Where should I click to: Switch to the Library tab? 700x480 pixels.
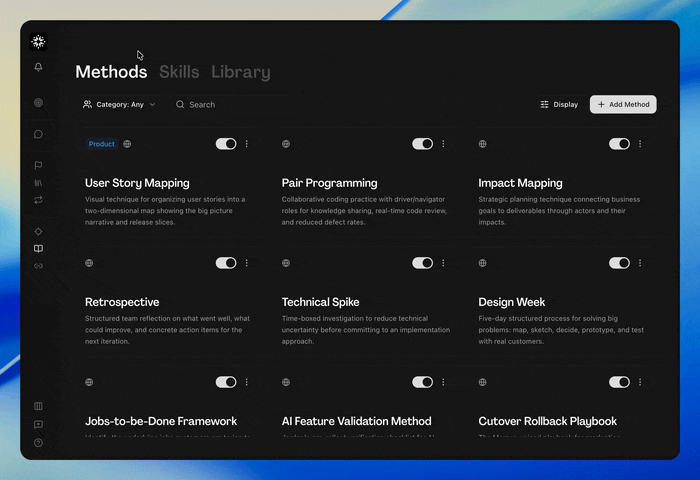(x=241, y=72)
